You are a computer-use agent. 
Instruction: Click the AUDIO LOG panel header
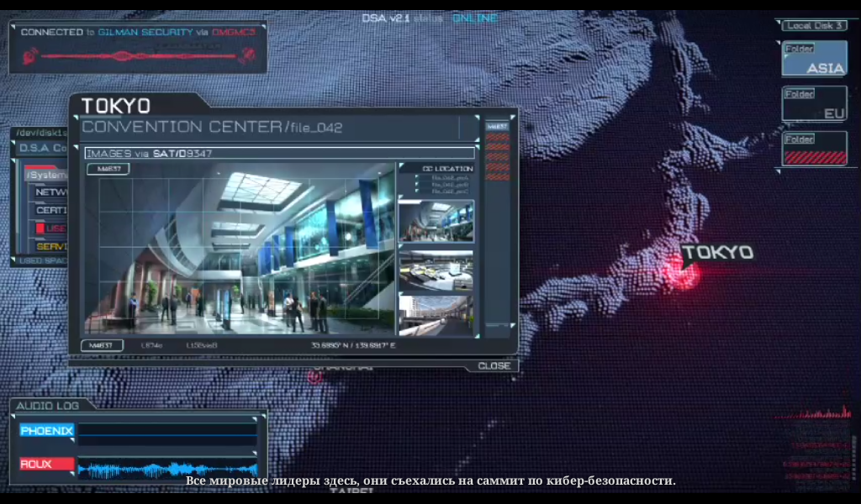[x=47, y=406]
